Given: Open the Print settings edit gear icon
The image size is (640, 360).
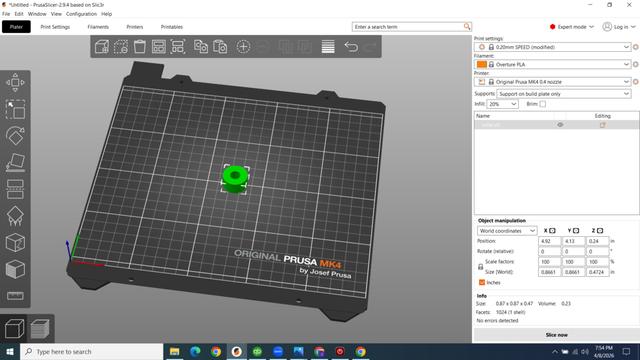Looking at the screenshot, I should [x=636, y=47].
